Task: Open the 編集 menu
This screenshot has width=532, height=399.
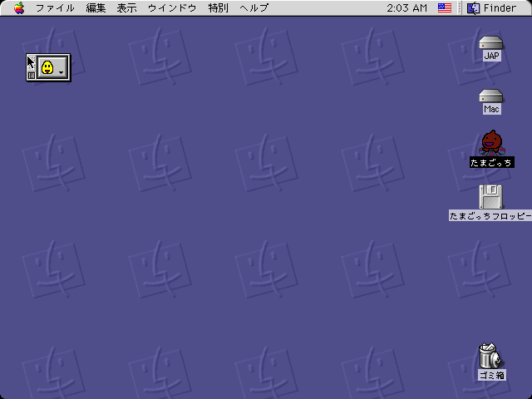Action: tap(96, 7)
